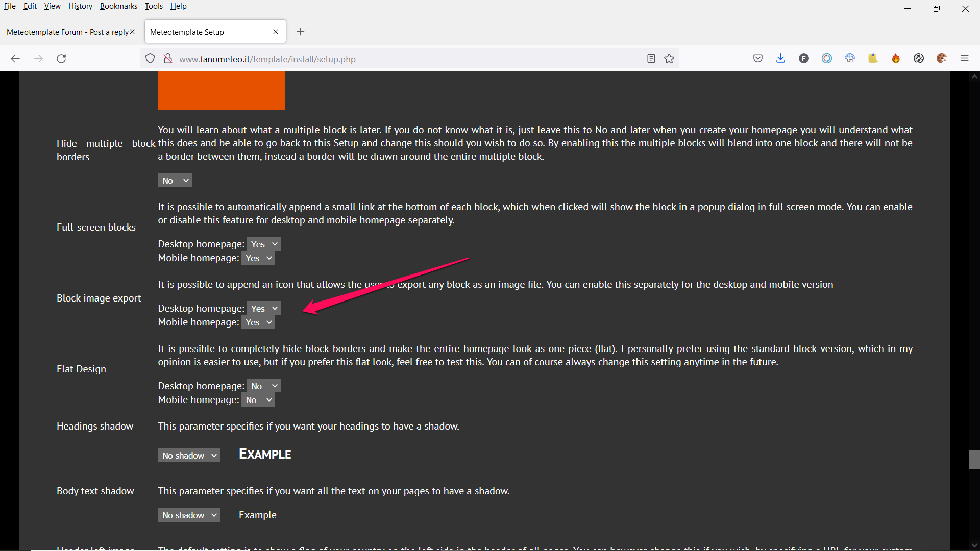Click the vertical scrollbar thumb
Image resolution: width=980 pixels, height=551 pixels.
(974, 459)
